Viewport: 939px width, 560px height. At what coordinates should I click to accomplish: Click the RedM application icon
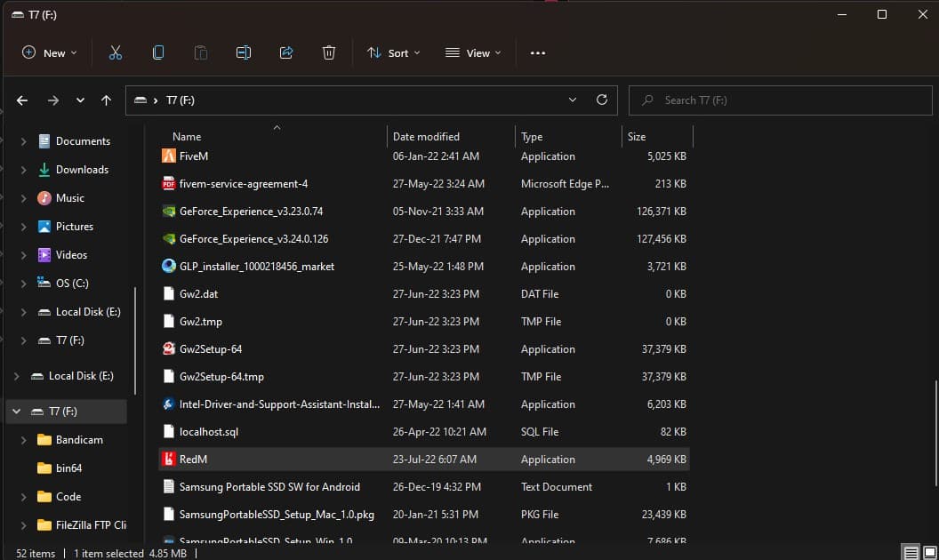169,460
